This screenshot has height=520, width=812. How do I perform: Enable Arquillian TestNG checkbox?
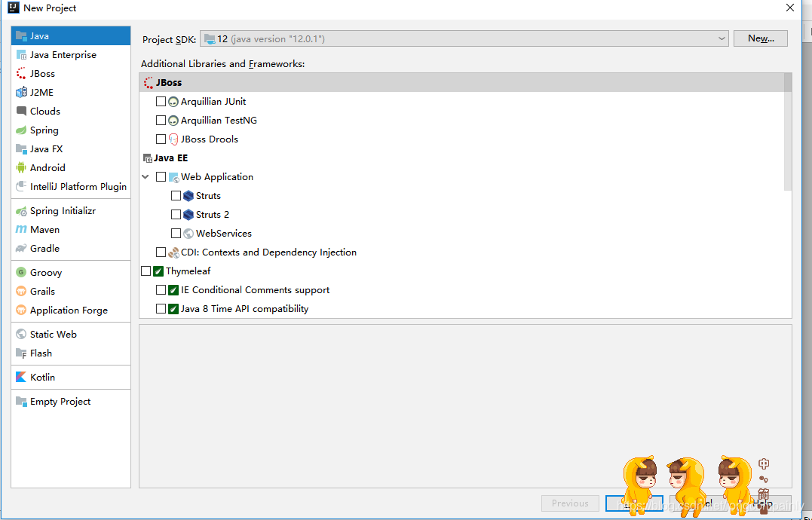pyautogui.click(x=161, y=120)
